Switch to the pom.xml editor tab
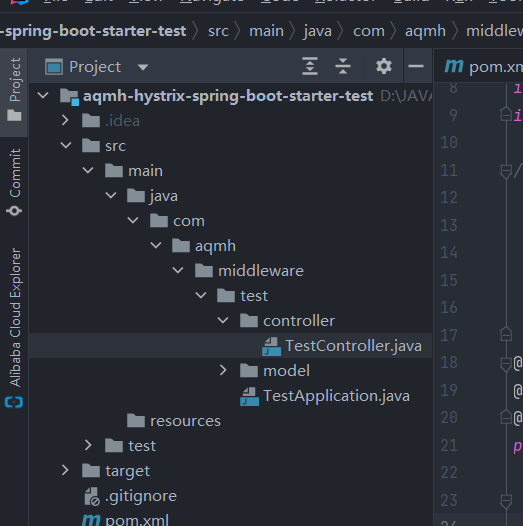This screenshot has height=526, width=523. coord(483,66)
